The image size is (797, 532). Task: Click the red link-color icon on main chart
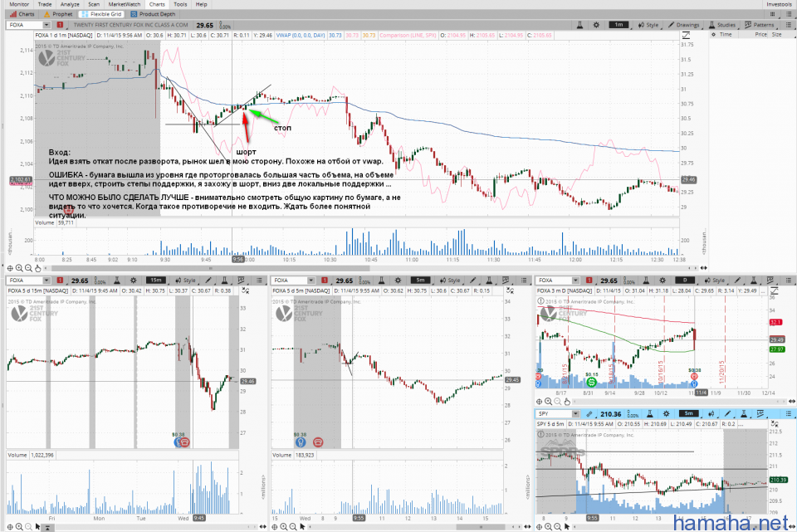[60, 25]
